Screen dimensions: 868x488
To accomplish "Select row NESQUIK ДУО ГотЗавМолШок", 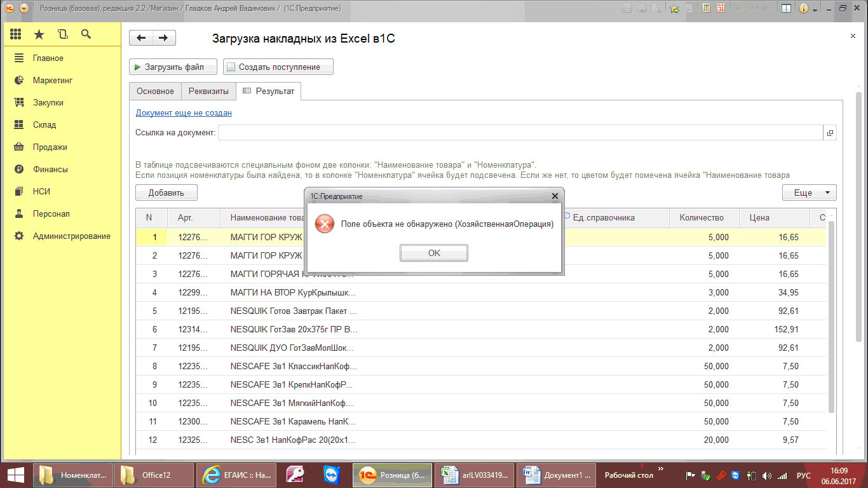I will (x=481, y=348).
